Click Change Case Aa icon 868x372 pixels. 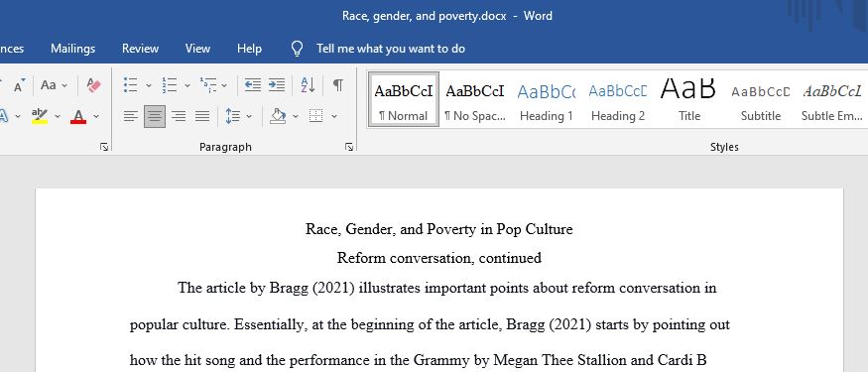click(49, 85)
